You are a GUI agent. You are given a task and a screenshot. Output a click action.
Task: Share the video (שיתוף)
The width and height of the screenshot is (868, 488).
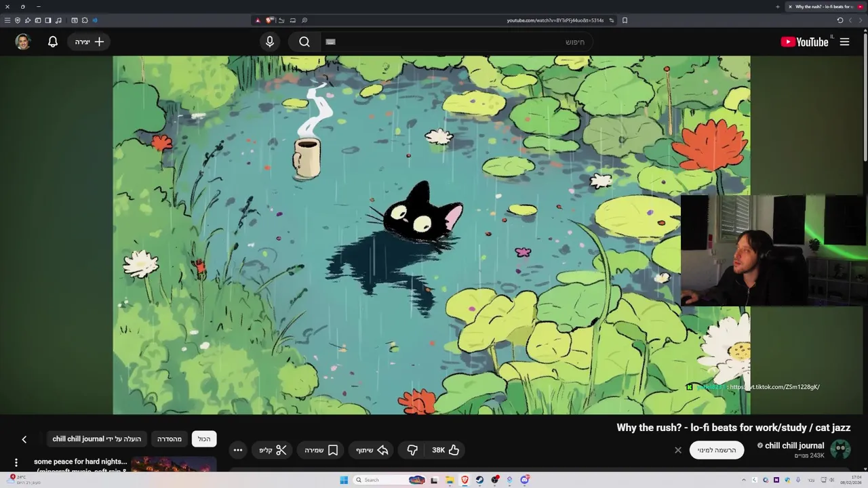coord(372,450)
